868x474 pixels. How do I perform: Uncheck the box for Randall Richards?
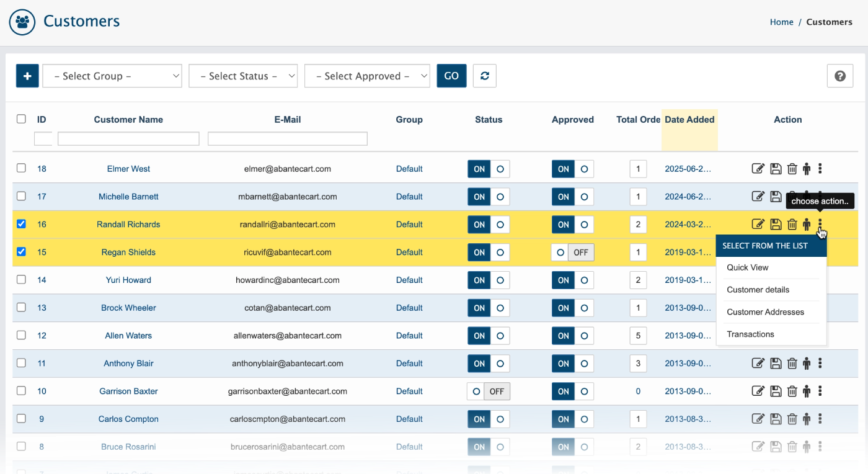pyautogui.click(x=21, y=224)
